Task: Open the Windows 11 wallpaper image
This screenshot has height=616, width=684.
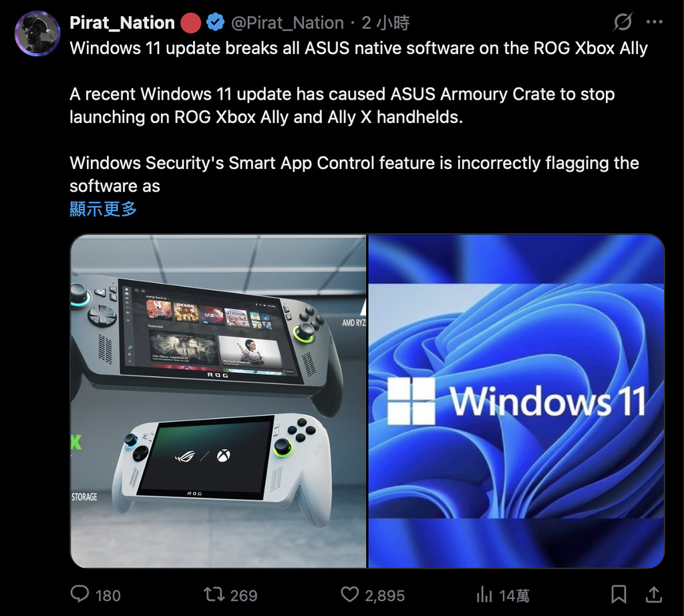Action: (516, 401)
